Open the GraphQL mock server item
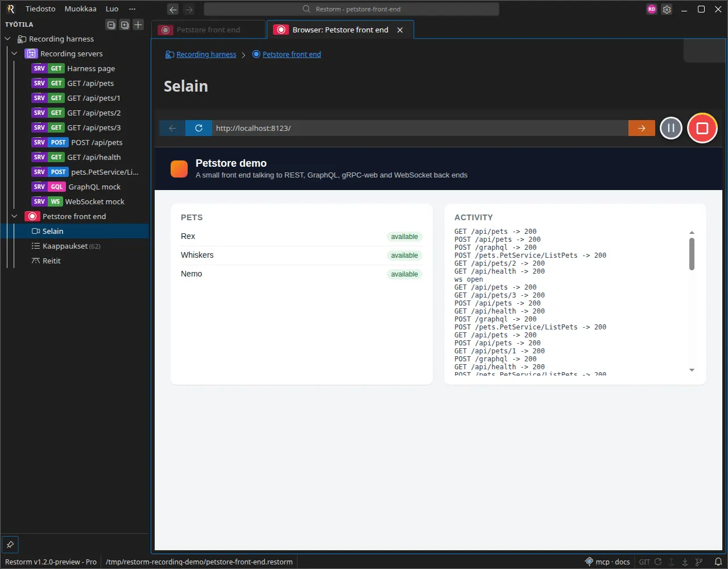Image resolution: width=728 pixels, height=569 pixels. point(75,187)
